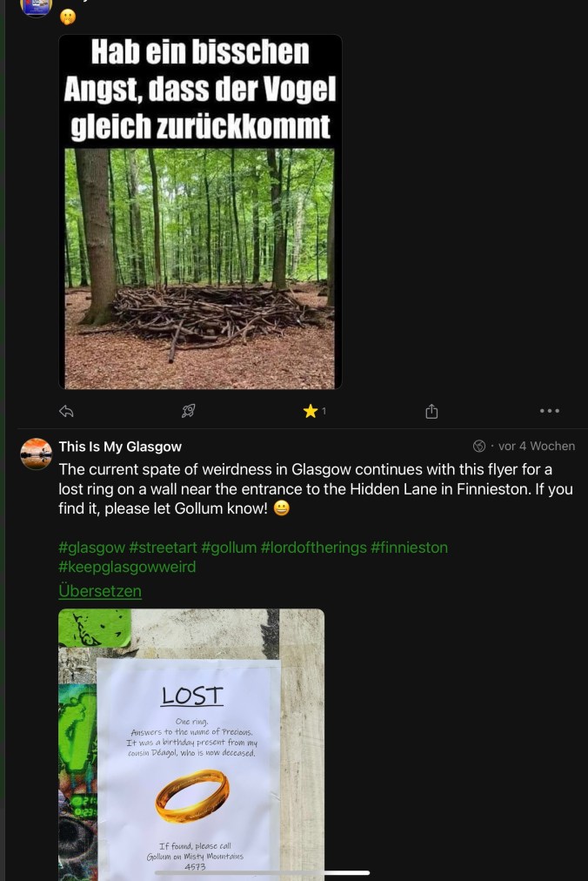Click the home indicator bar at the bottom
The image size is (588, 881).
262,872
